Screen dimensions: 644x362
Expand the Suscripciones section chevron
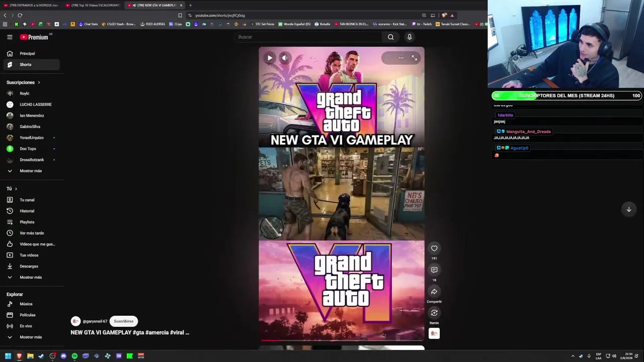click(39, 82)
